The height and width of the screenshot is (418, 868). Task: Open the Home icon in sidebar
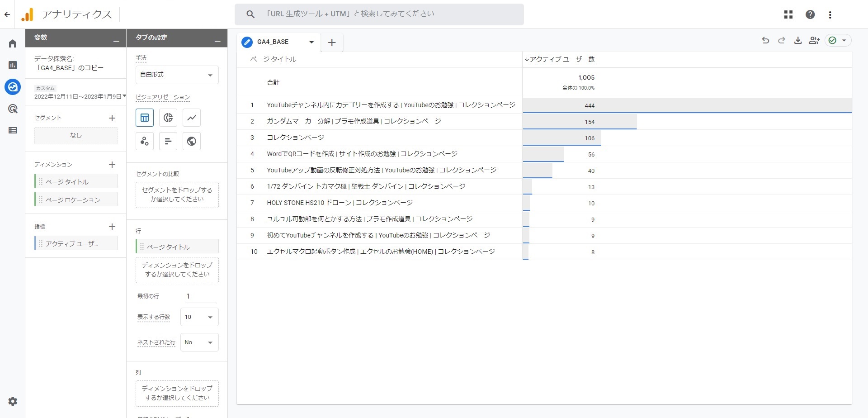(x=13, y=43)
